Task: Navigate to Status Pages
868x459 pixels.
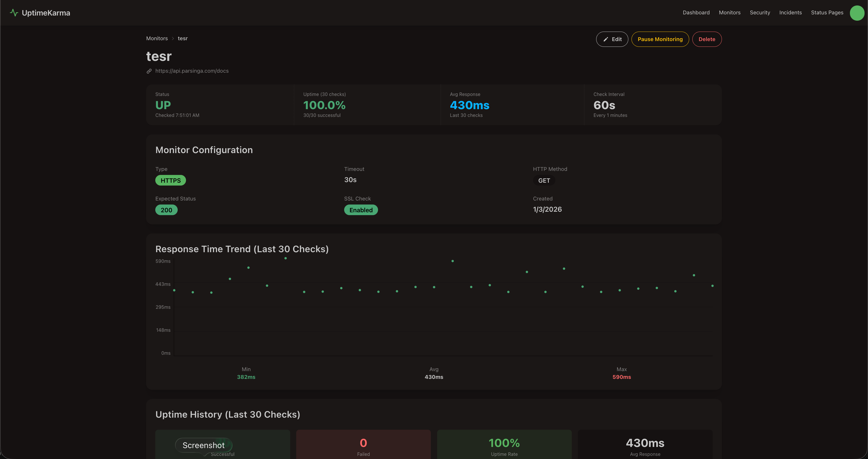Action: (x=827, y=12)
